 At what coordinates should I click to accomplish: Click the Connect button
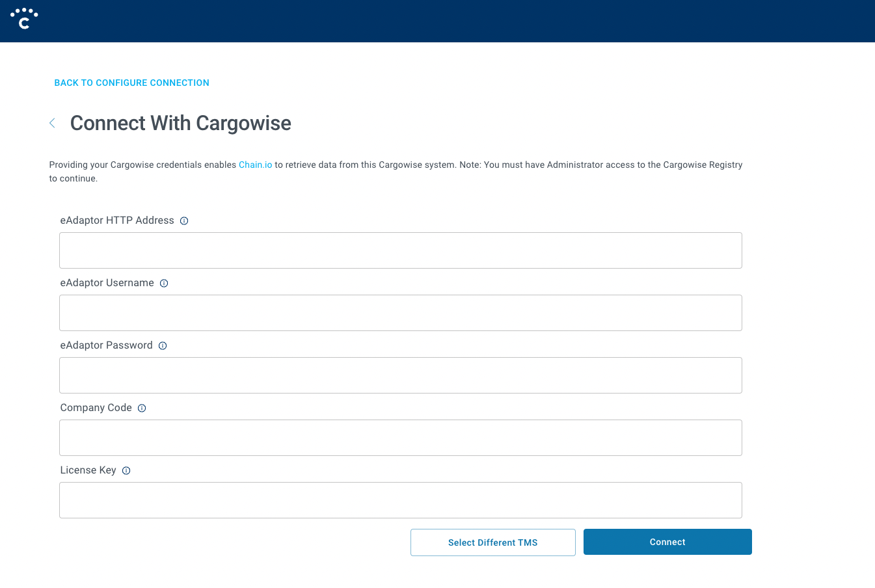click(x=667, y=542)
